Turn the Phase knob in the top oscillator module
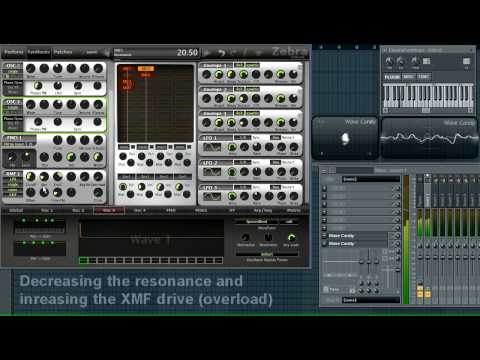The image size is (480, 360). [x=38, y=86]
